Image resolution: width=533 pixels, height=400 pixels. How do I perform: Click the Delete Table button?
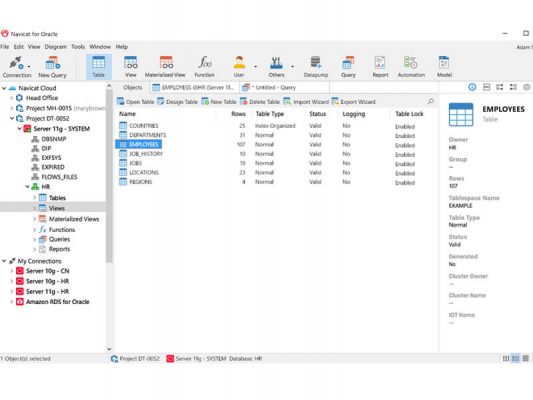coord(259,102)
